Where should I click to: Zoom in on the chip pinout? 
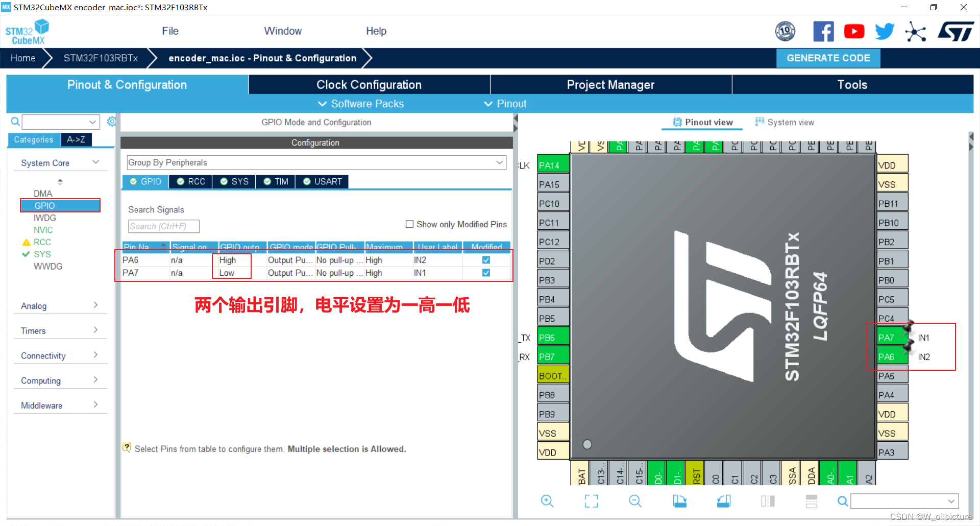click(547, 501)
